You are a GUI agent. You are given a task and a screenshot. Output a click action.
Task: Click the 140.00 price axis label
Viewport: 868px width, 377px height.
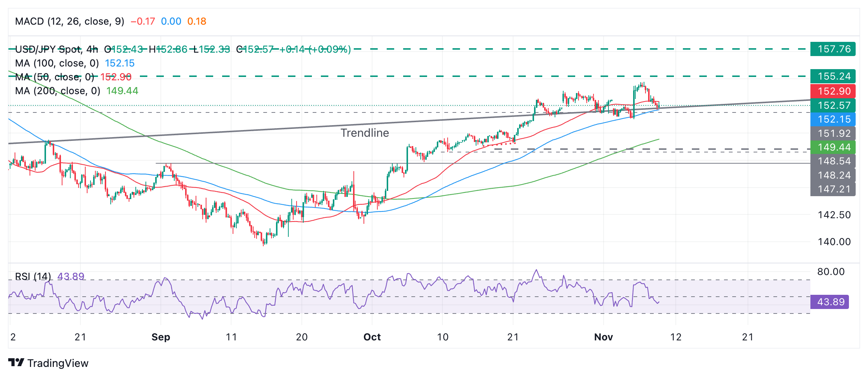[x=834, y=242]
